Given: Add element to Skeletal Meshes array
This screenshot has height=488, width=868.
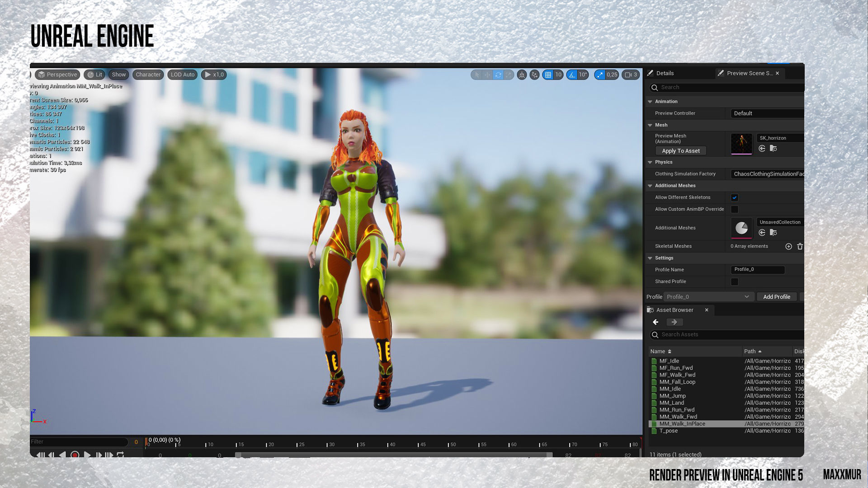Looking at the screenshot, I should coord(788,246).
